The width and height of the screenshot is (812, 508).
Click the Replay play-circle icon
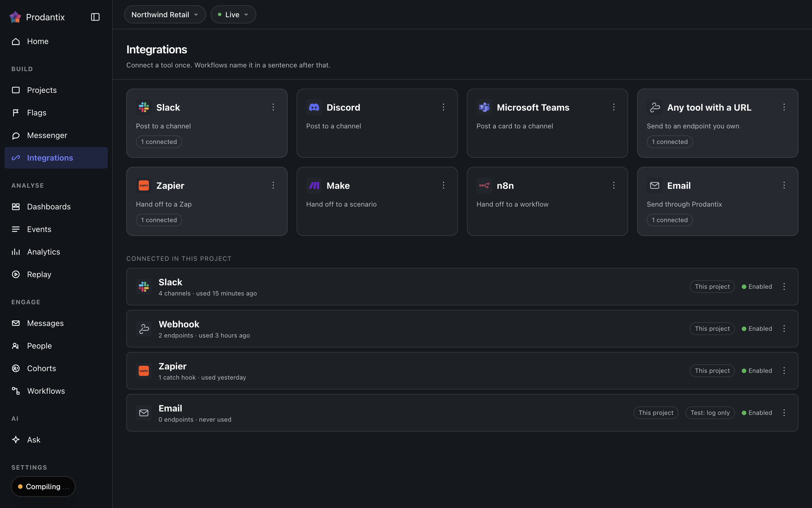tap(16, 274)
